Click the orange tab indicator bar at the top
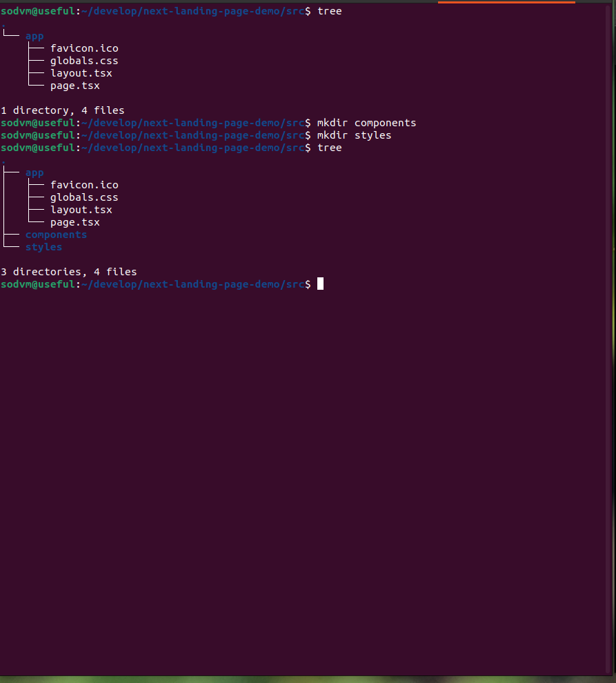This screenshot has height=683, width=616. tap(506, 3)
